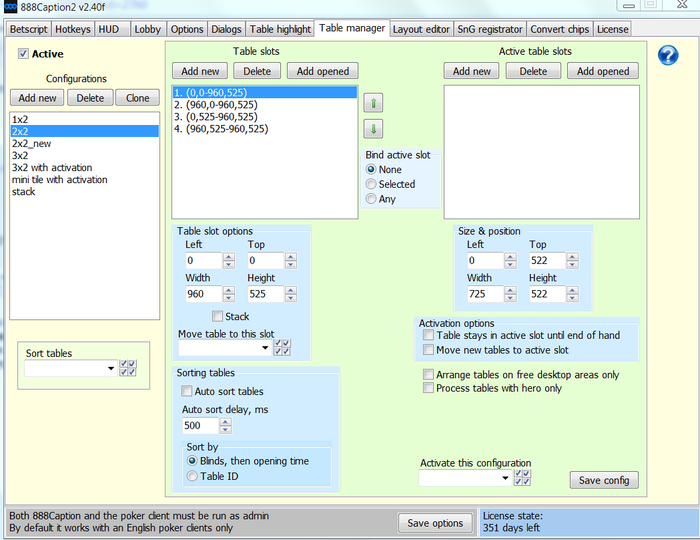
Task: Toggle the Active checkbox
Action: (x=23, y=54)
